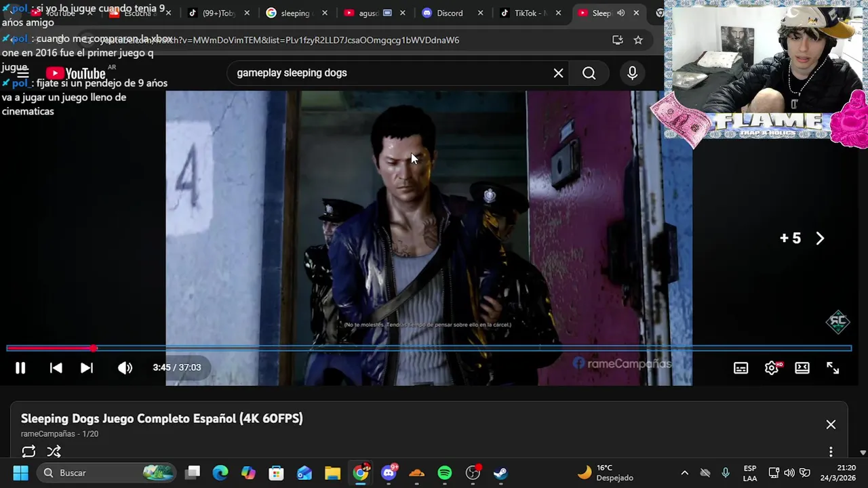This screenshot has width=868, height=488.
Task: Switch to the (99+)Toby TikTok tab
Action: 218,13
